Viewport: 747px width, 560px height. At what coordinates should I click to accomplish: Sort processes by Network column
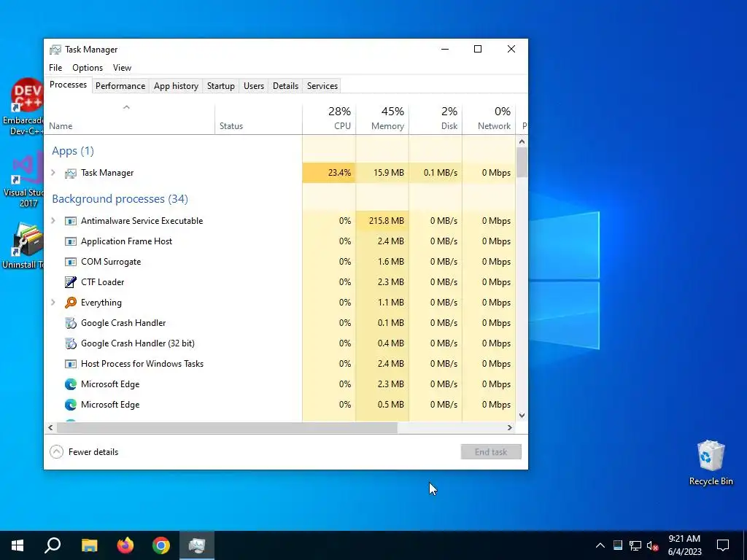click(489, 119)
